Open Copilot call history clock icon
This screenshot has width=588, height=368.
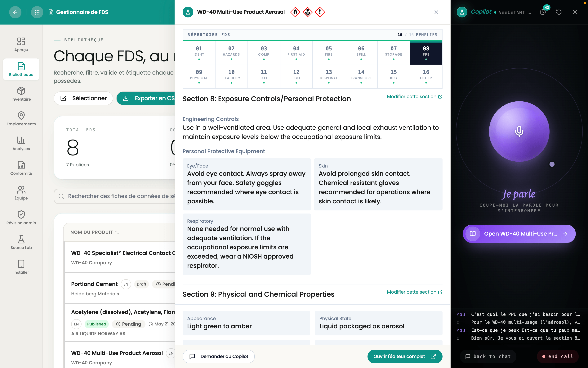click(543, 12)
